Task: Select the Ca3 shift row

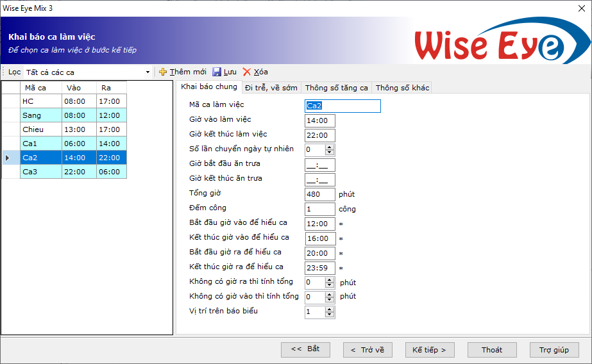Action: 41,172
